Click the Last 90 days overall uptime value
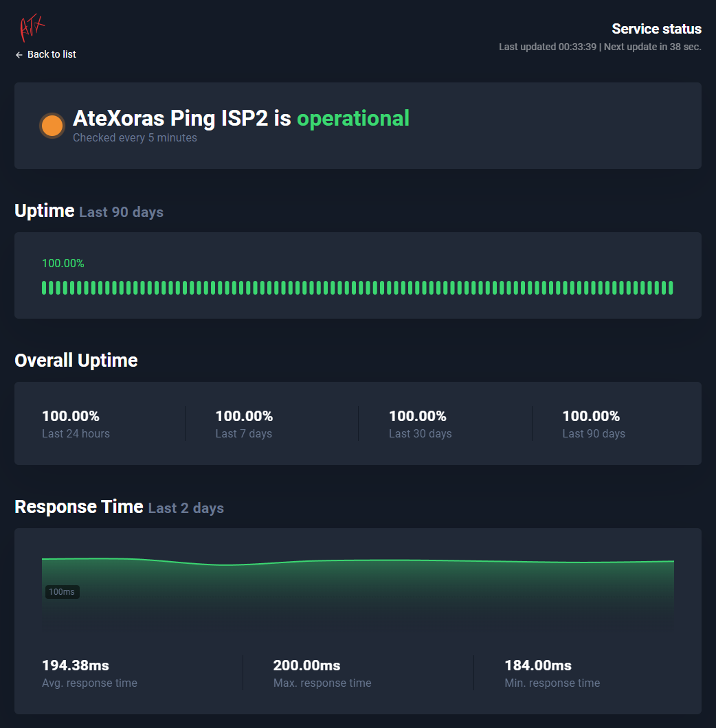716x728 pixels. [591, 416]
